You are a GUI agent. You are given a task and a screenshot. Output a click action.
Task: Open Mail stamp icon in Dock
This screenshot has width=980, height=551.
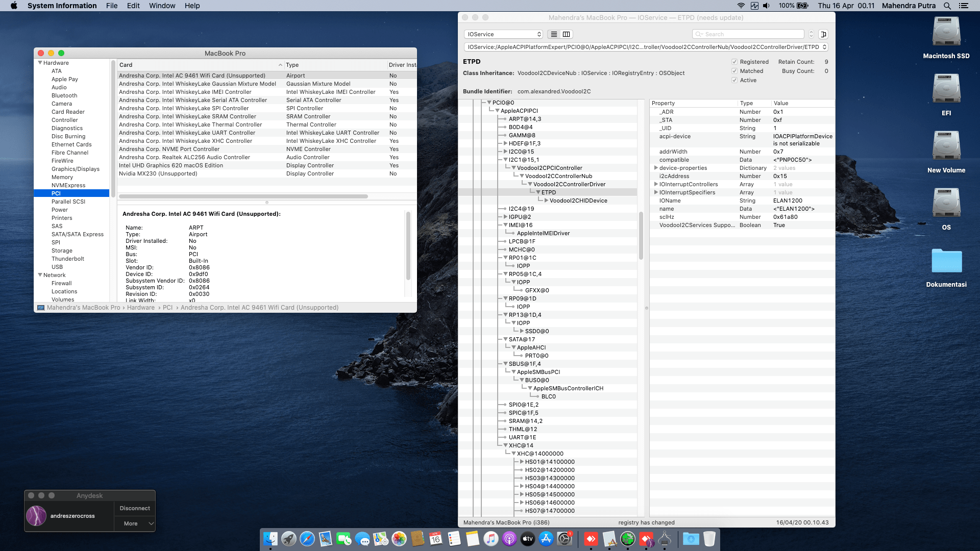326,539
